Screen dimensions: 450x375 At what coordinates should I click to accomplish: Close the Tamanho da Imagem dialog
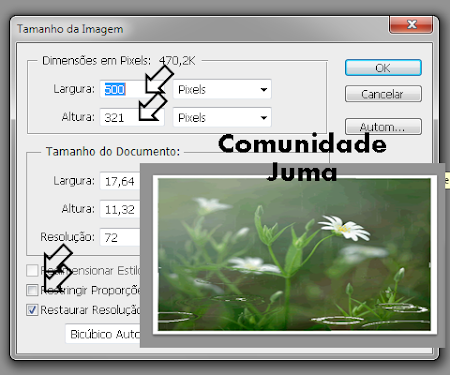pyautogui.click(x=412, y=24)
